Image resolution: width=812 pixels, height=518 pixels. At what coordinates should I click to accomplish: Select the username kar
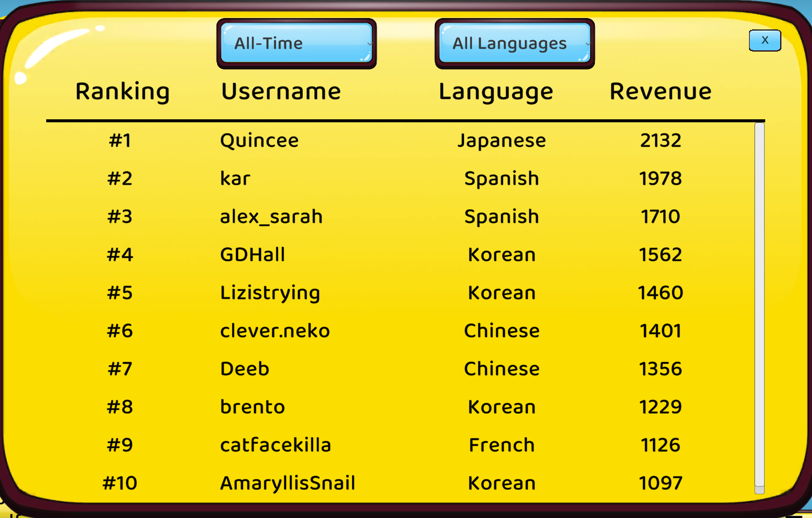pyautogui.click(x=235, y=179)
